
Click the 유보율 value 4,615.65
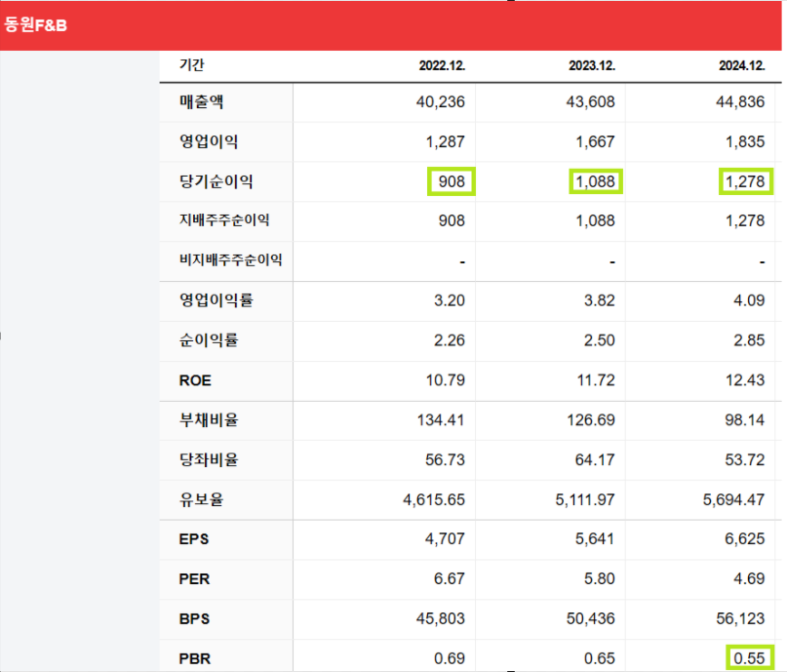(x=434, y=499)
